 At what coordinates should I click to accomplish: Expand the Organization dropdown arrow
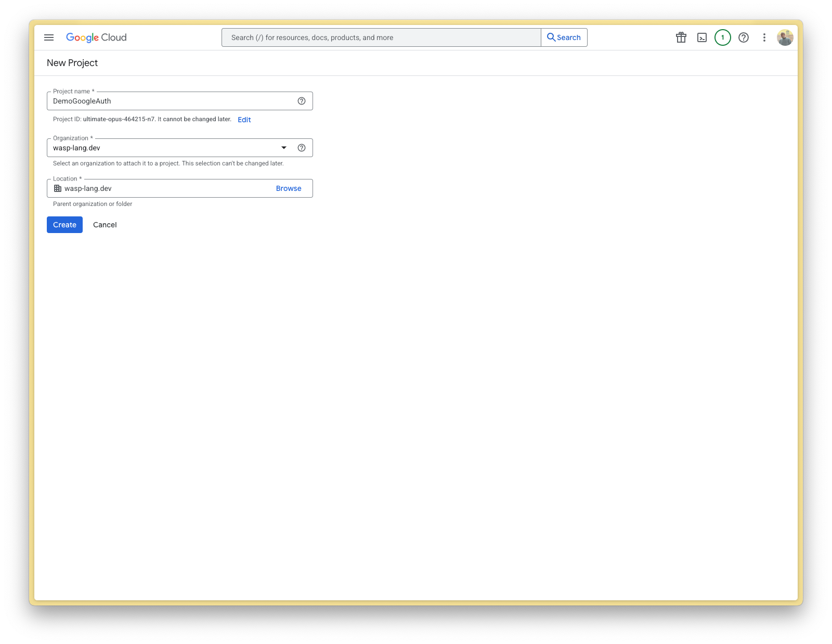tap(283, 147)
